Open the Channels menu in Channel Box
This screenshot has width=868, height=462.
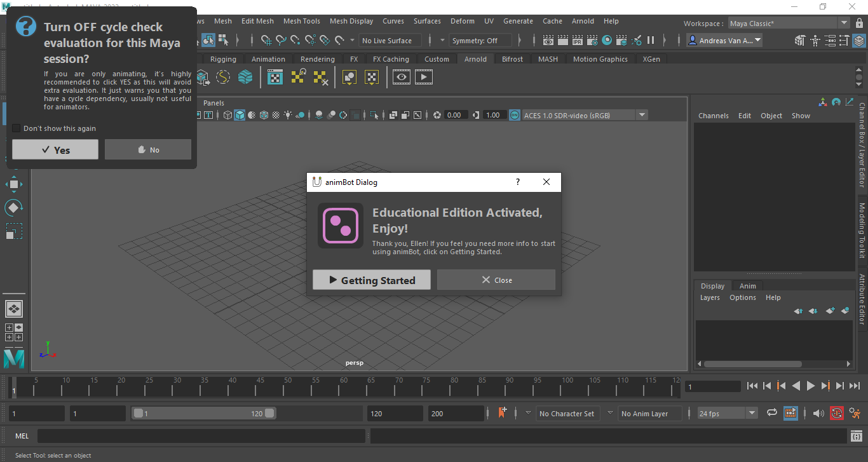point(714,116)
